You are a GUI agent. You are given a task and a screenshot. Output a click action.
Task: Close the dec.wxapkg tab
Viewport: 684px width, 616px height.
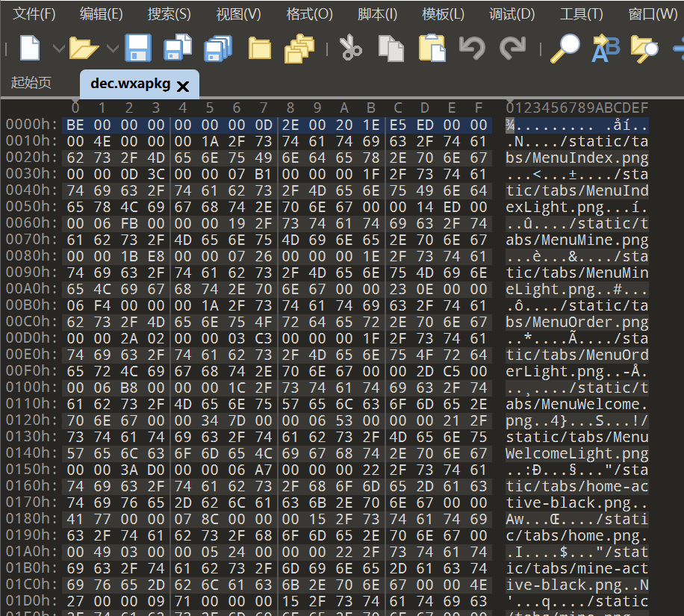tap(183, 86)
